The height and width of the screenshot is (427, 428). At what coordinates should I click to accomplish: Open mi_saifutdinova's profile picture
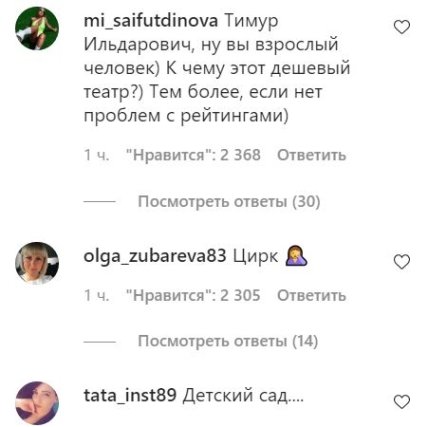pyautogui.click(x=37, y=28)
